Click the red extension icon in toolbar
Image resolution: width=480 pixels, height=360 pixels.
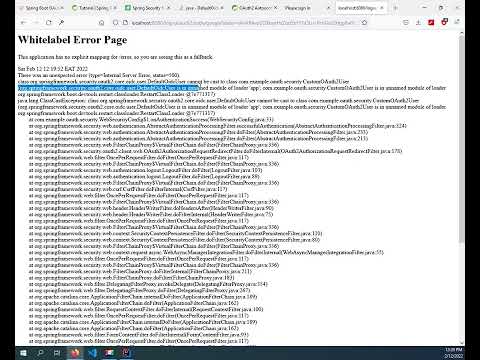tap(431, 22)
